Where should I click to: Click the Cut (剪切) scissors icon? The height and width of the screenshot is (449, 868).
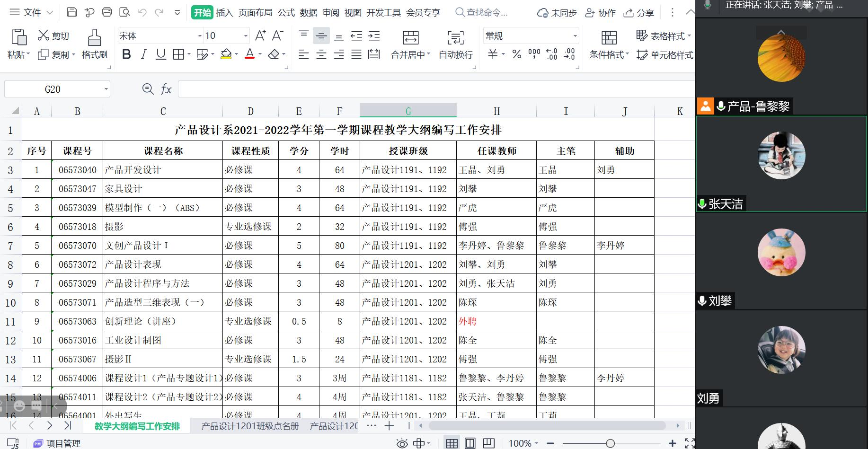pyautogui.click(x=44, y=35)
